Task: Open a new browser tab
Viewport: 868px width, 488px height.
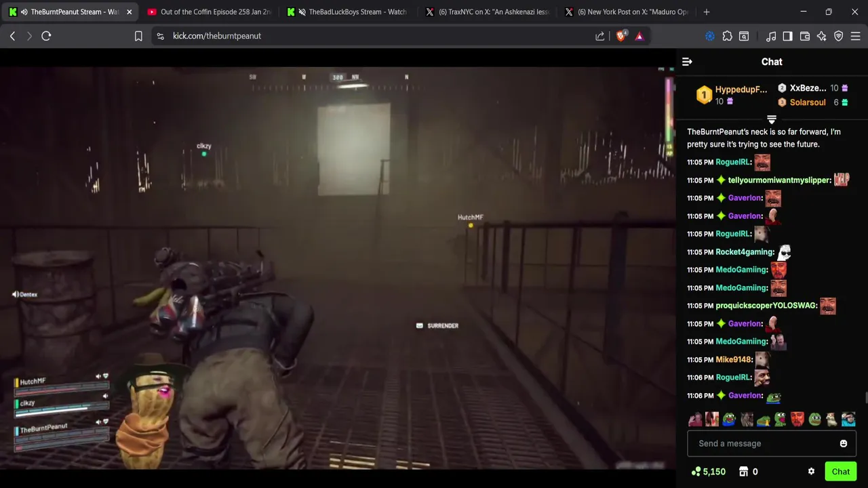Action: tap(707, 12)
